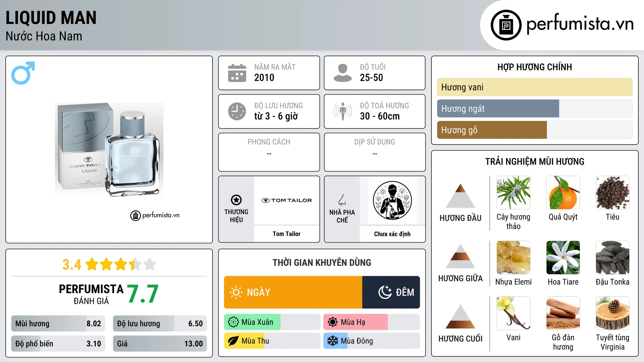644x362 pixels.
Task: Click the calendar icon beside Năm ra mắt
Action: (237, 73)
